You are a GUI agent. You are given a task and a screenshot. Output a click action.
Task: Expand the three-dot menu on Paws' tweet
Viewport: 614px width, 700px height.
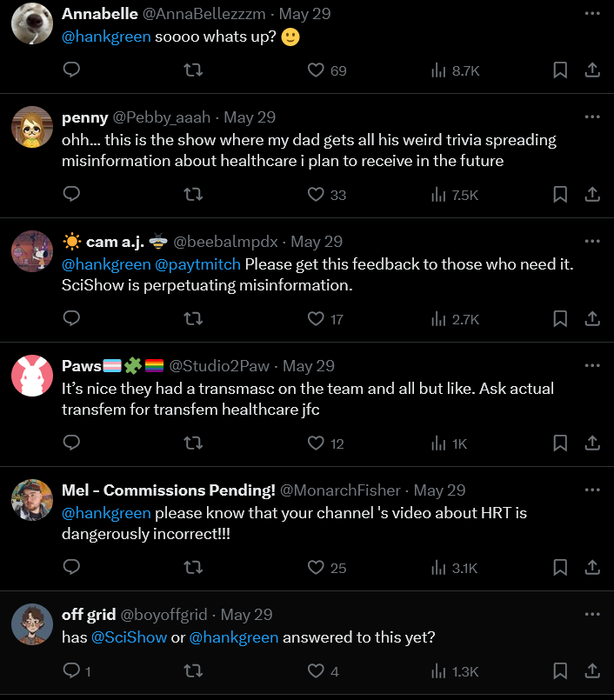pos(592,365)
